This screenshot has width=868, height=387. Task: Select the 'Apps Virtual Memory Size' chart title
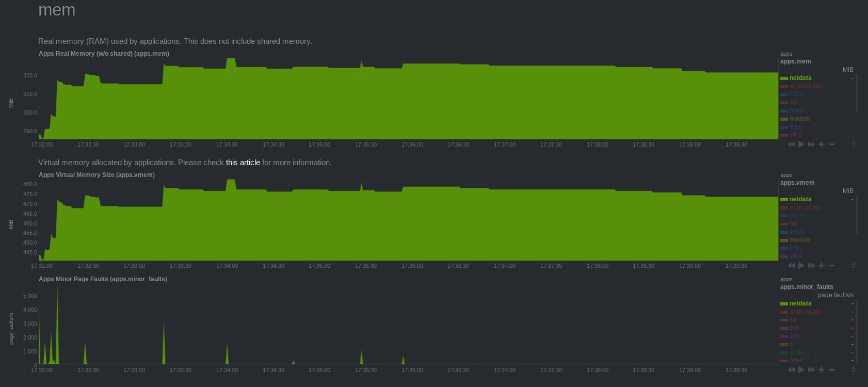coord(97,175)
